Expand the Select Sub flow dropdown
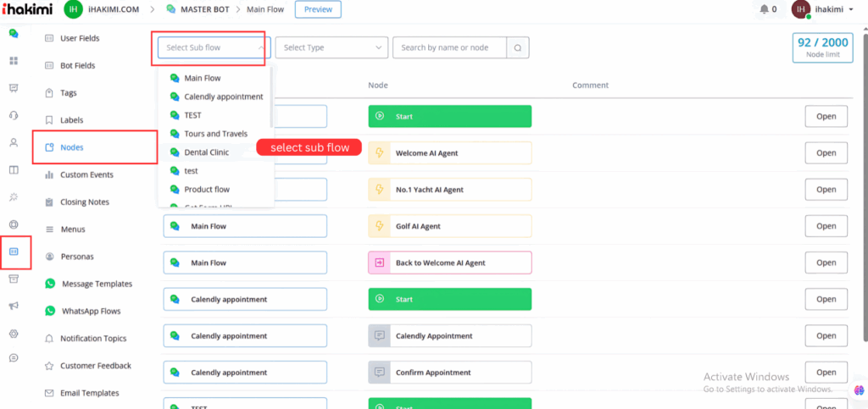This screenshot has height=409, width=868. click(212, 48)
